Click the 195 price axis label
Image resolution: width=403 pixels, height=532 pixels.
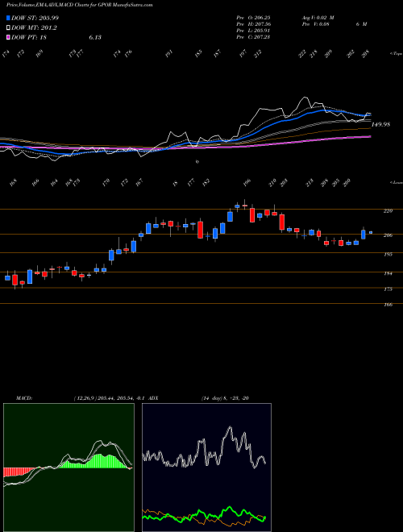[388, 254]
